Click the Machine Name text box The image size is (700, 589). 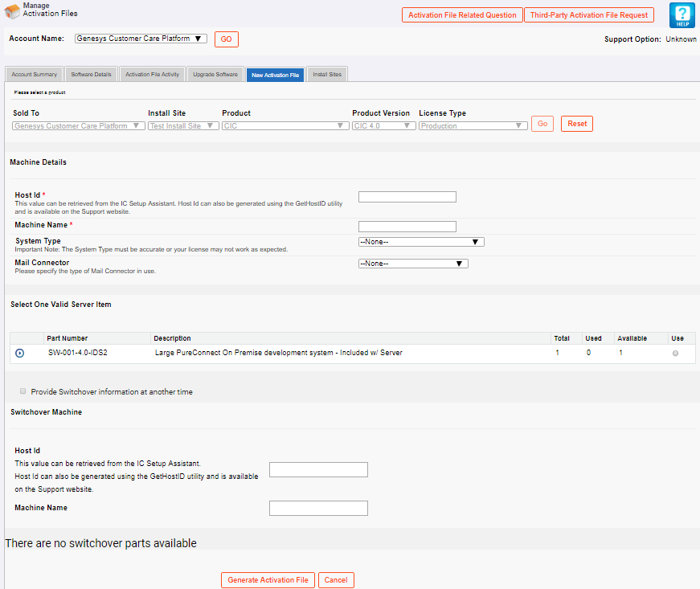tap(407, 226)
